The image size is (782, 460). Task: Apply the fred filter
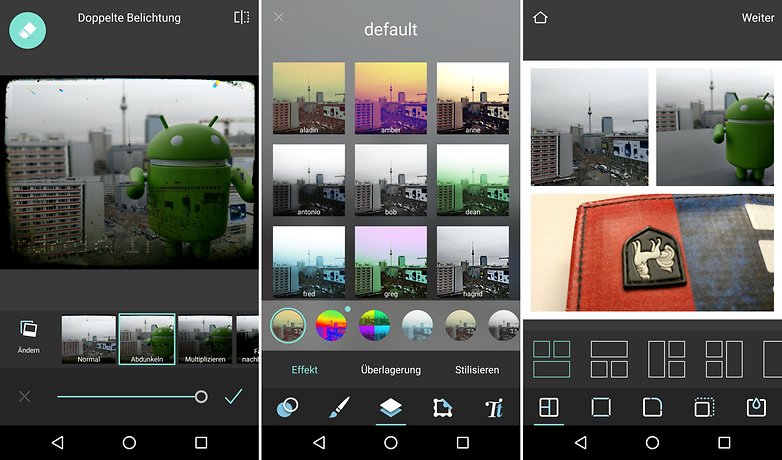pyautogui.click(x=309, y=262)
